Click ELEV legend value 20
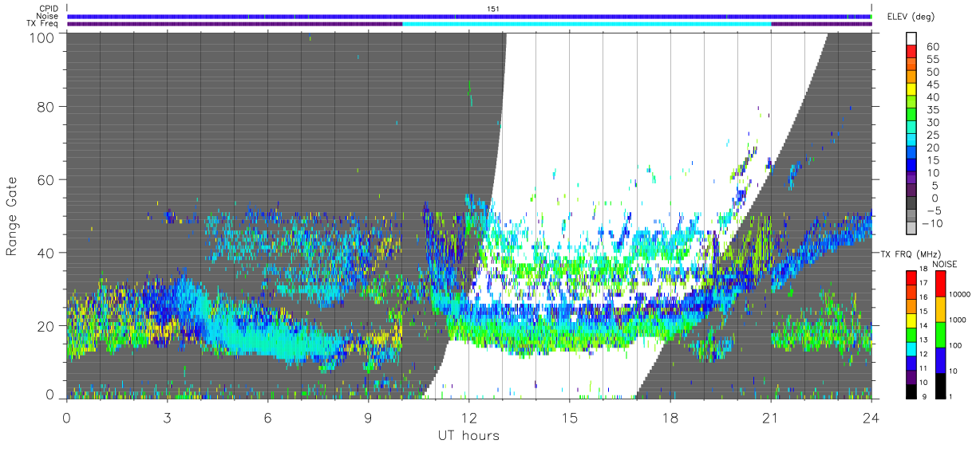Screen dimensions: 980x452 coord(931,147)
